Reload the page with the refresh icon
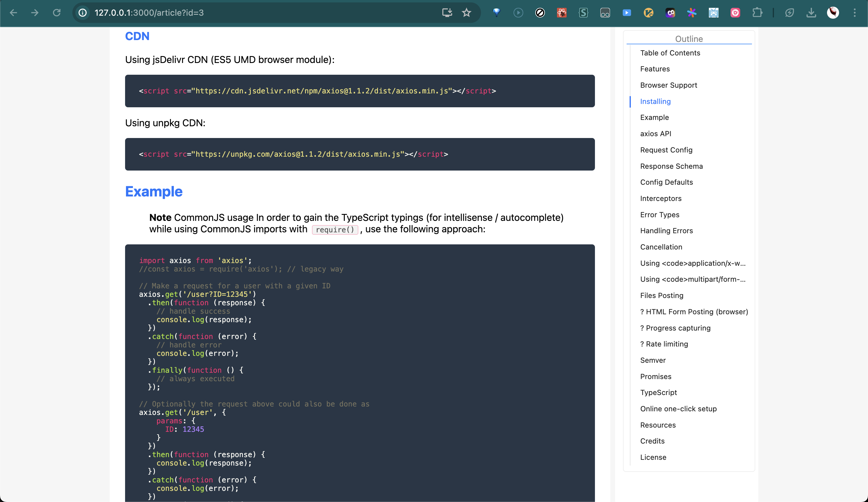Viewport: 868px width, 502px height. 56,13
